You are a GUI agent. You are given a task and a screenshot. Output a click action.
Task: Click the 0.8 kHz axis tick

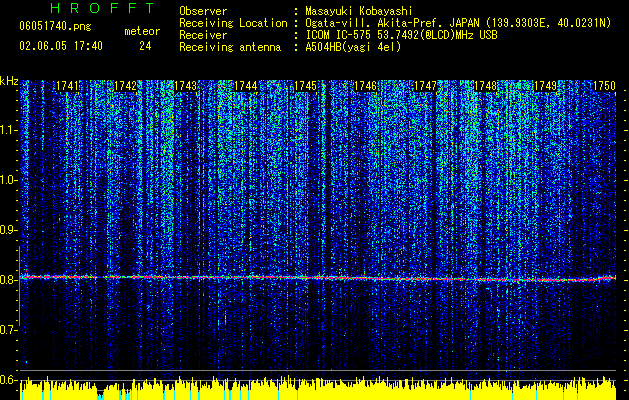click(x=9, y=280)
